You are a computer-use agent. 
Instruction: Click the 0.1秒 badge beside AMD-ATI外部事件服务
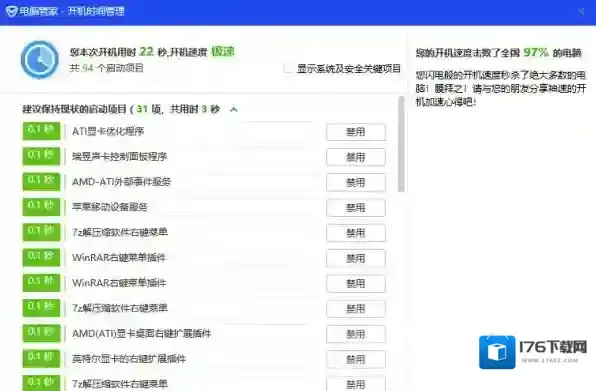point(41,182)
